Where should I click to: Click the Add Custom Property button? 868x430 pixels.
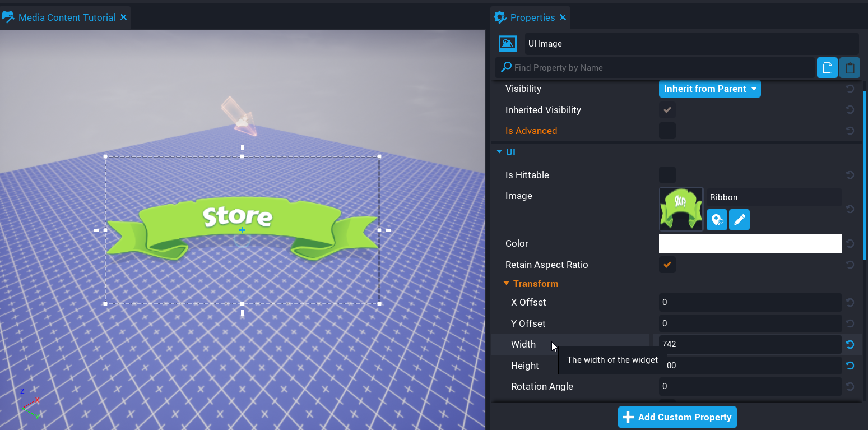pyautogui.click(x=677, y=417)
